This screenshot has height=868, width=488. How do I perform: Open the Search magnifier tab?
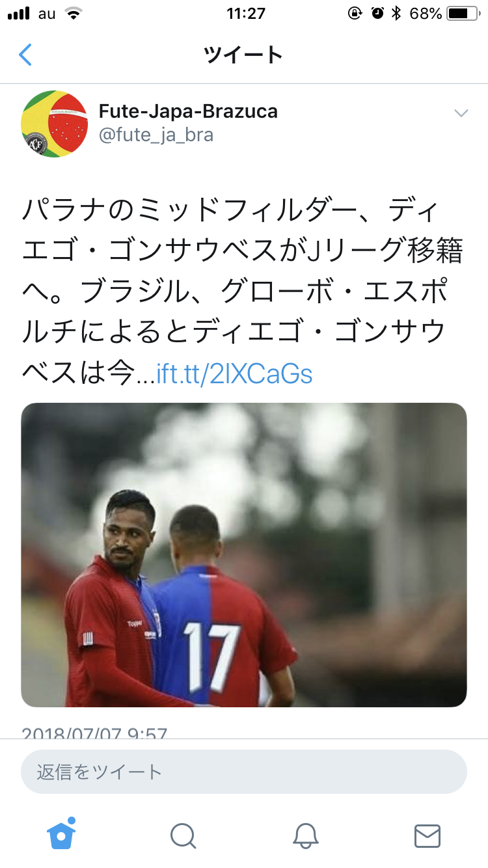tap(183, 835)
